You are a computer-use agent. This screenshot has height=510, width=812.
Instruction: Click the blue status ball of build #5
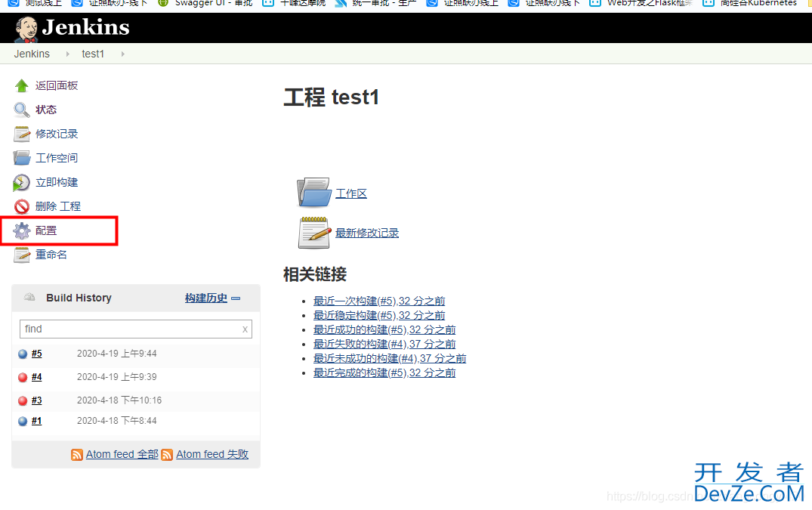pyautogui.click(x=23, y=354)
